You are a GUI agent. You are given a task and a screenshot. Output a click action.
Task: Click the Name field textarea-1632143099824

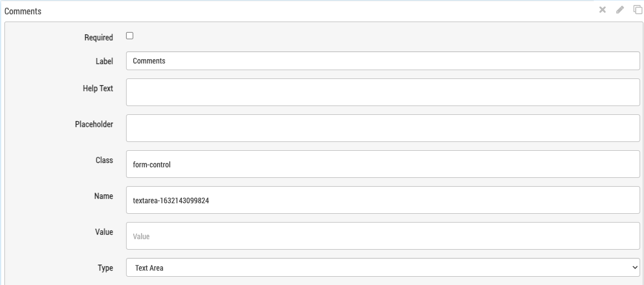[x=383, y=200]
